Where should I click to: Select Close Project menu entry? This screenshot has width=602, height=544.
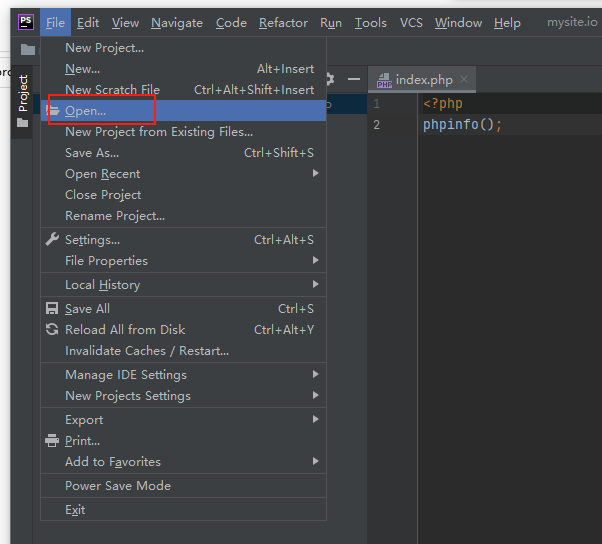tap(184, 195)
